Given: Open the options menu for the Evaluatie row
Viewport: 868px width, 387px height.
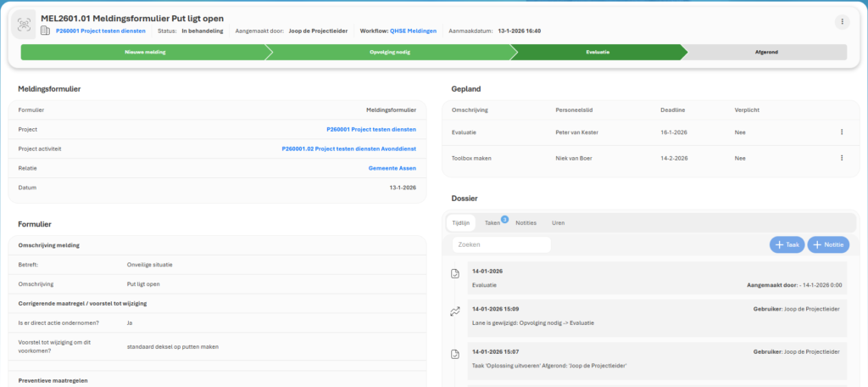Looking at the screenshot, I should (x=841, y=132).
